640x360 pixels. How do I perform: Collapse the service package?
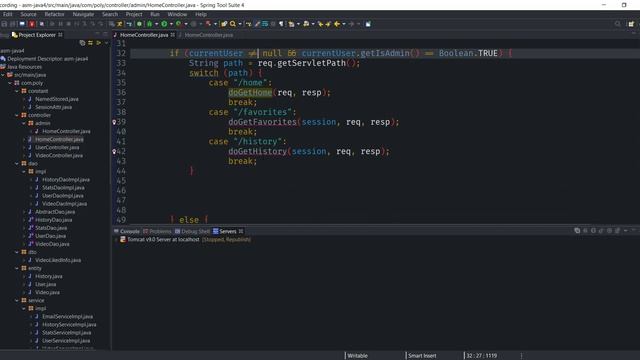click(17, 300)
